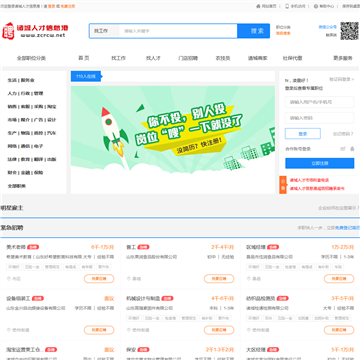Open the 大区经理 job title
360x360 pixels.
tap(256, 350)
